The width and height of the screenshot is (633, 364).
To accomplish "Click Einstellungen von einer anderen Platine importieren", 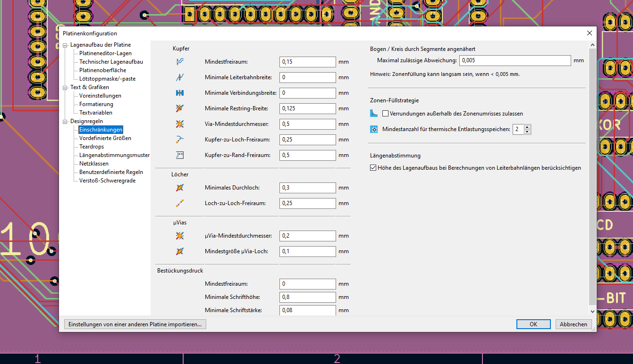I will point(135,324).
